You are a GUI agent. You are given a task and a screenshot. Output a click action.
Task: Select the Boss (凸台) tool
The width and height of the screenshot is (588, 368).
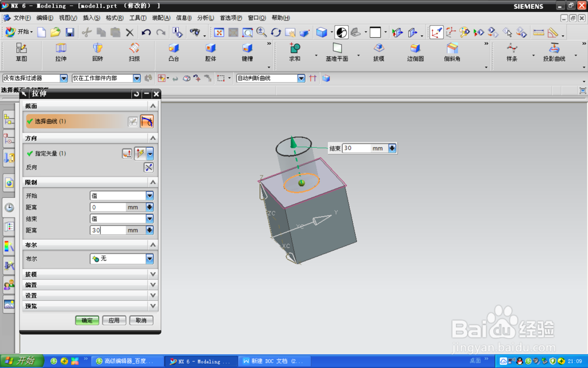tap(173, 52)
